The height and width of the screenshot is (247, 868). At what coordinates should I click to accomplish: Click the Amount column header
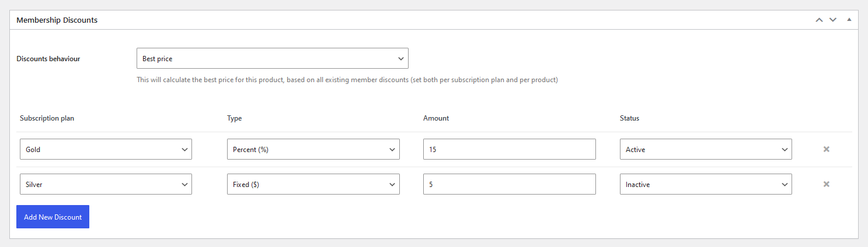pos(436,118)
